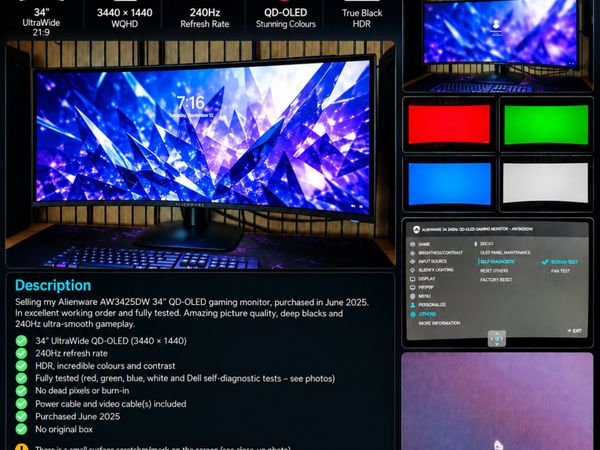
Task: Select DDC/CI in the OSD submenu
Action: pos(486,244)
